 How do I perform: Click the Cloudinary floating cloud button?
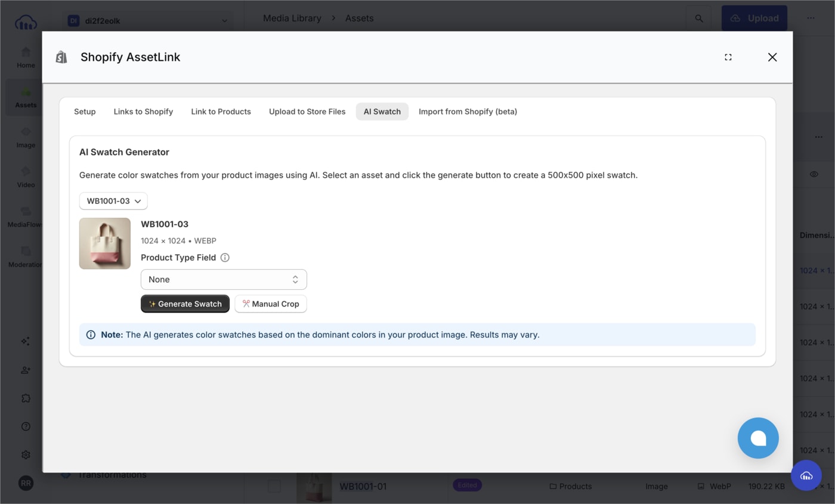point(806,475)
